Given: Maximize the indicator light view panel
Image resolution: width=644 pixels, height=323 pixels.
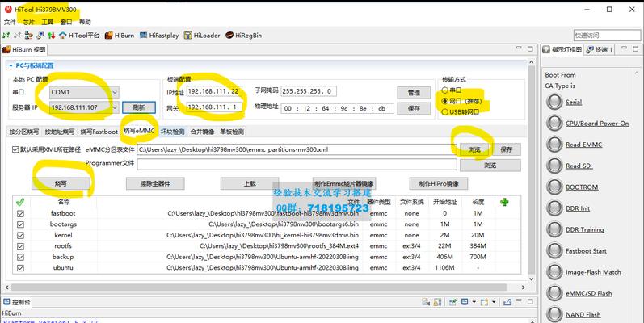Looking at the screenshot, I should coord(635,49).
